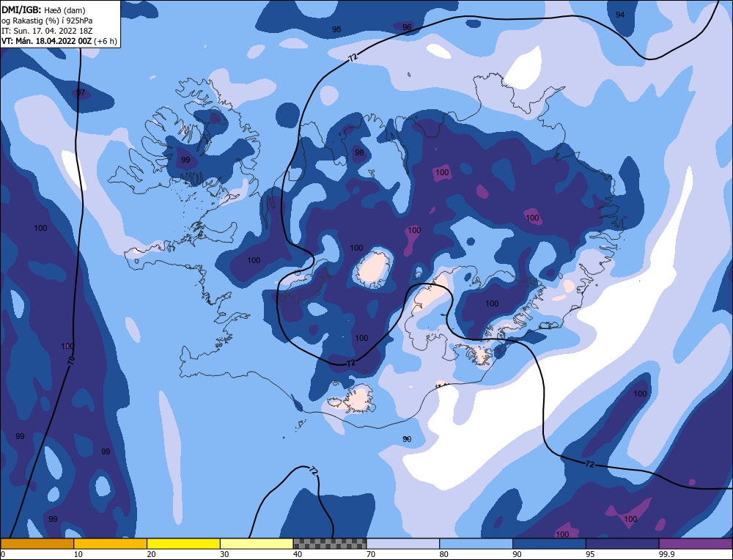Image resolution: width=733 pixels, height=560 pixels.
Task: Click the "og Rakastig (%) í 925hPa" line
Action: [x=47, y=21]
